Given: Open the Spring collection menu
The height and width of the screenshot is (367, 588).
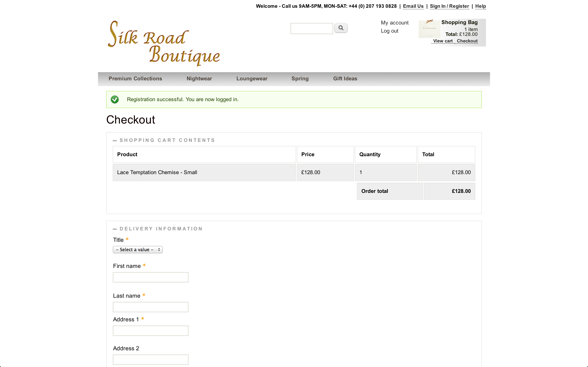Looking at the screenshot, I should point(300,79).
